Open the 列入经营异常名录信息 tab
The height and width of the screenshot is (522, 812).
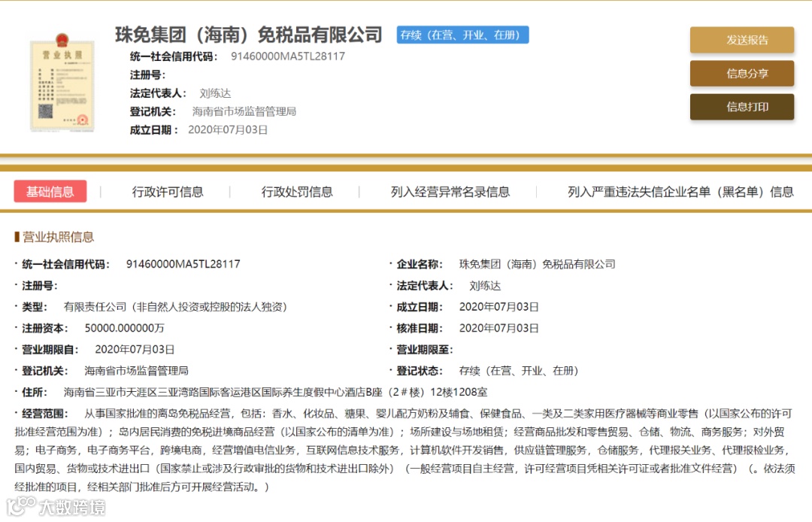[450, 192]
